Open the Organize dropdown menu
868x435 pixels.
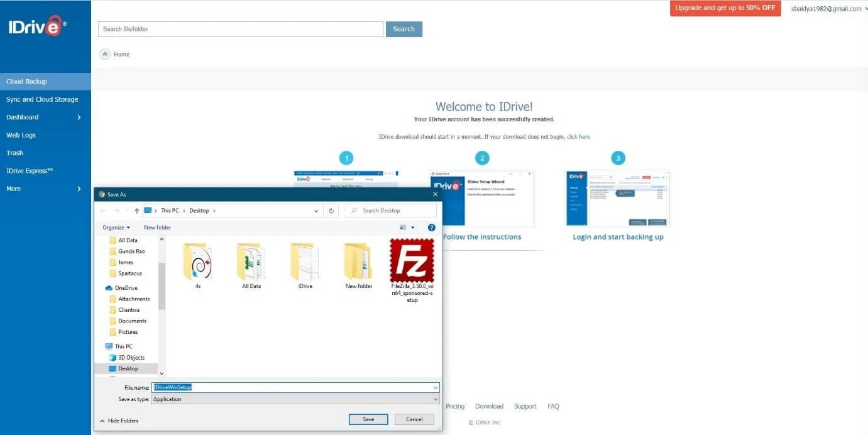pyautogui.click(x=116, y=227)
